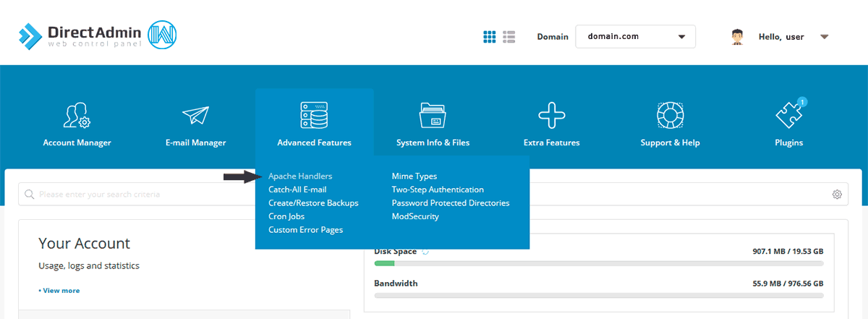Refresh disk space usage icon
The width and height of the screenshot is (868, 319).
(425, 252)
